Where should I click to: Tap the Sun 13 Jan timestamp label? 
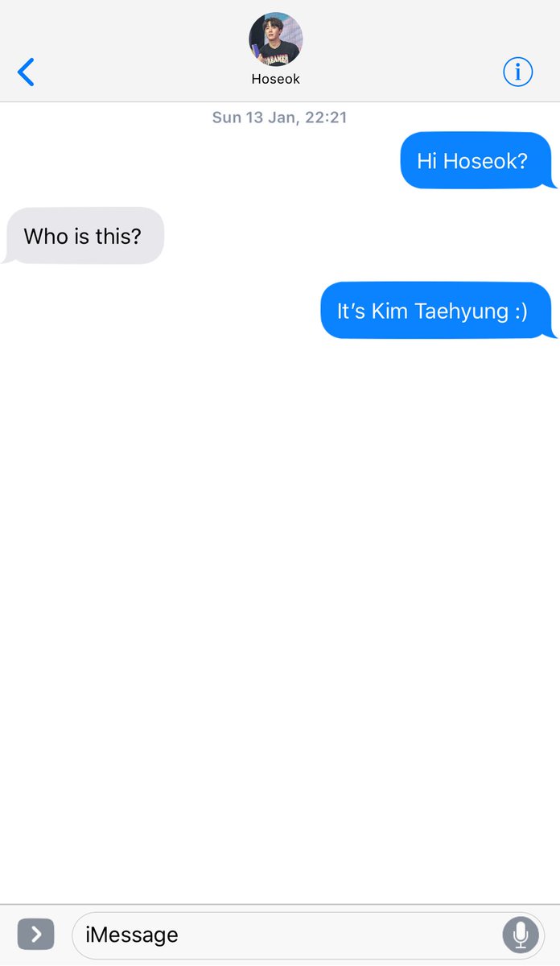click(279, 118)
